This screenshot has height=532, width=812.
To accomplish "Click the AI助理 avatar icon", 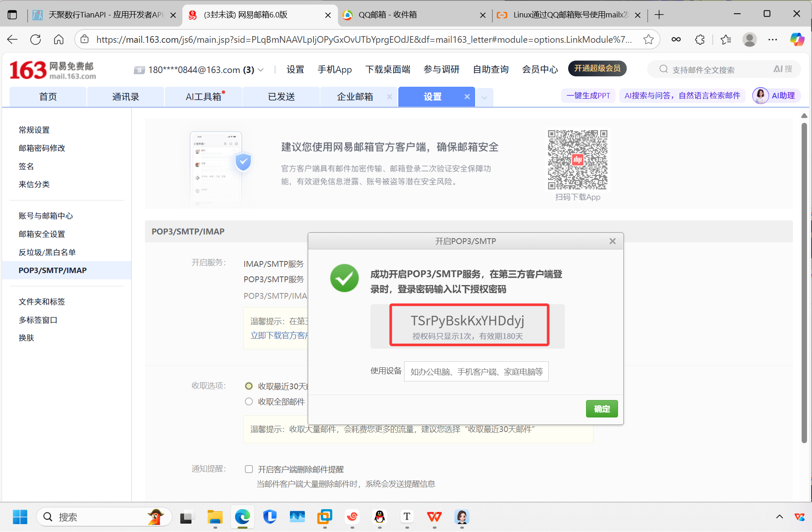I will tap(760, 96).
